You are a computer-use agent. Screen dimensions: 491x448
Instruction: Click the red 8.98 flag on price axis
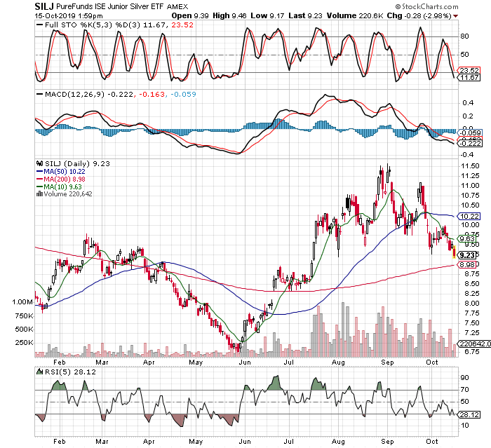click(468, 264)
